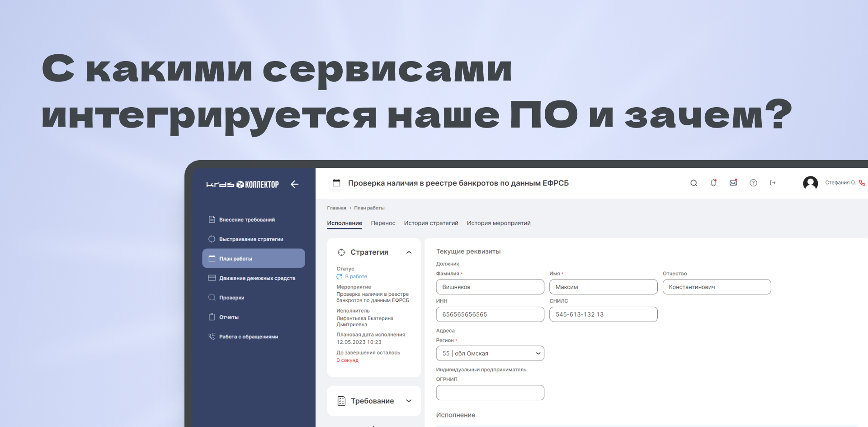868x427 pixels.
Task: Click the Стратегия crosshair icon
Action: pyautogui.click(x=341, y=252)
